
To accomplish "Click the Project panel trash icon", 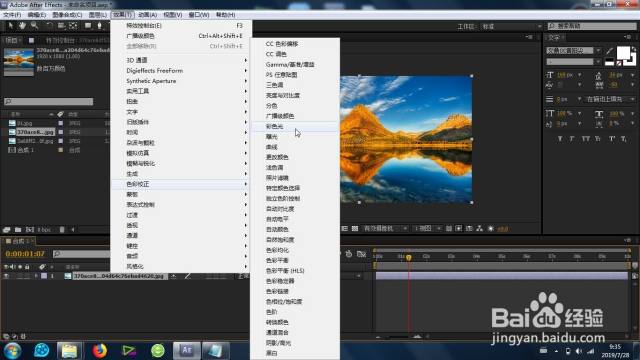I will coord(62,230).
